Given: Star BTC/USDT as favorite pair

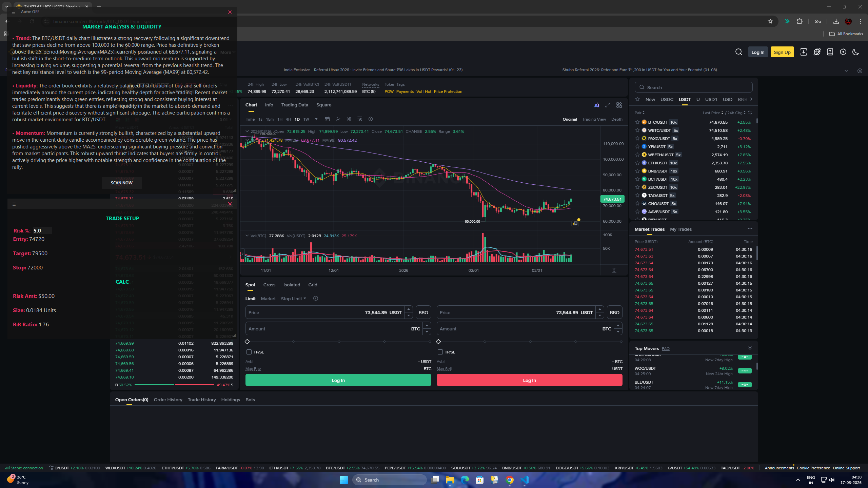Looking at the screenshot, I should 637,122.
